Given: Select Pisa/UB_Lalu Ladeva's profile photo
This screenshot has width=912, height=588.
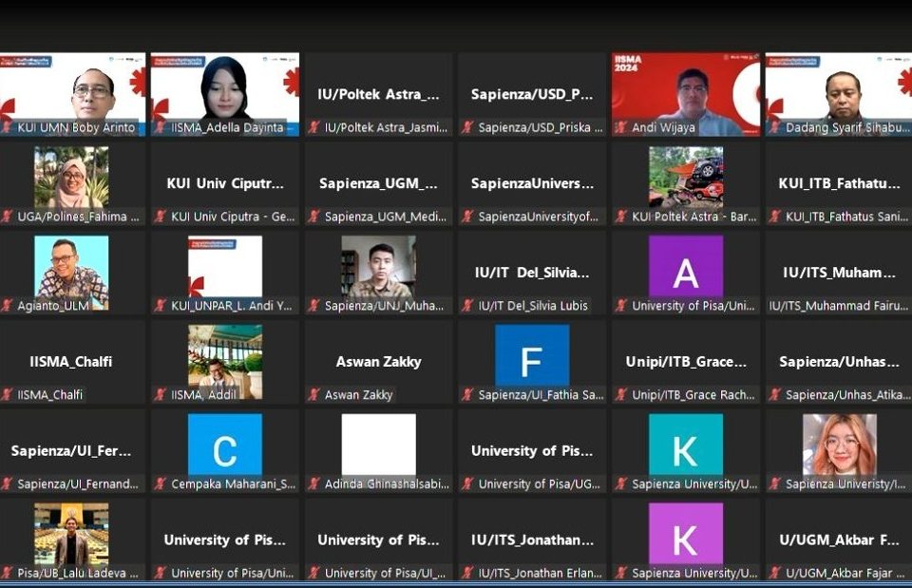Looking at the screenshot, I should [71, 534].
